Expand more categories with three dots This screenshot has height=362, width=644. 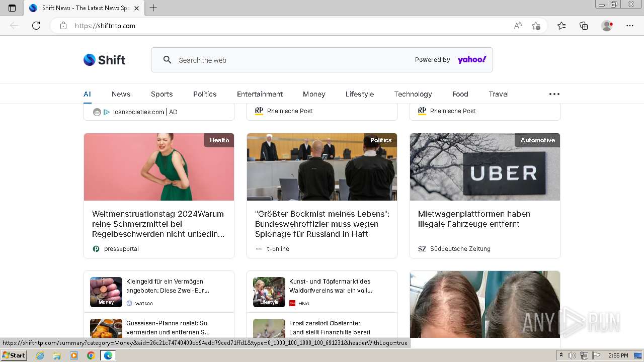[554, 94]
